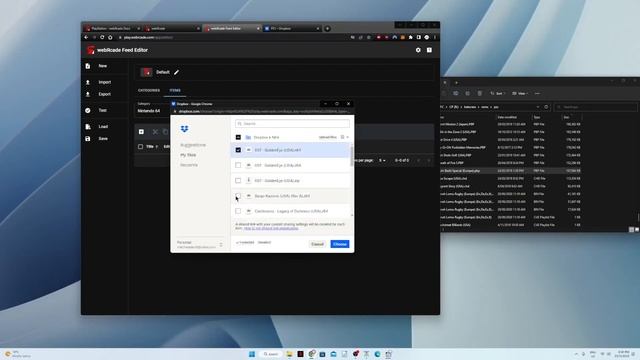
Task: Click the File Explorer more options ellipsis
Action: [537, 93]
